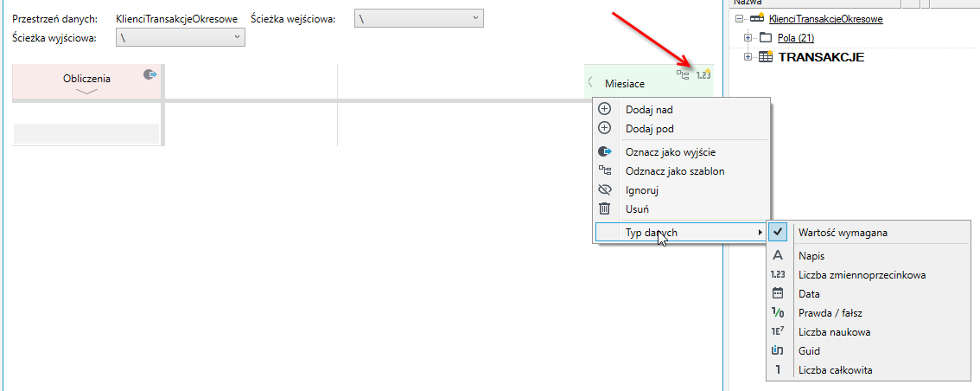Click the 1.23 data type icon above Miesiace
The image size is (980, 391).
point(703,74)
